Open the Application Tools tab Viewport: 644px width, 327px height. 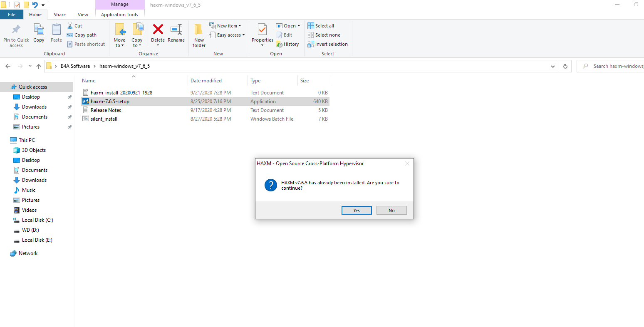(119, 15)
